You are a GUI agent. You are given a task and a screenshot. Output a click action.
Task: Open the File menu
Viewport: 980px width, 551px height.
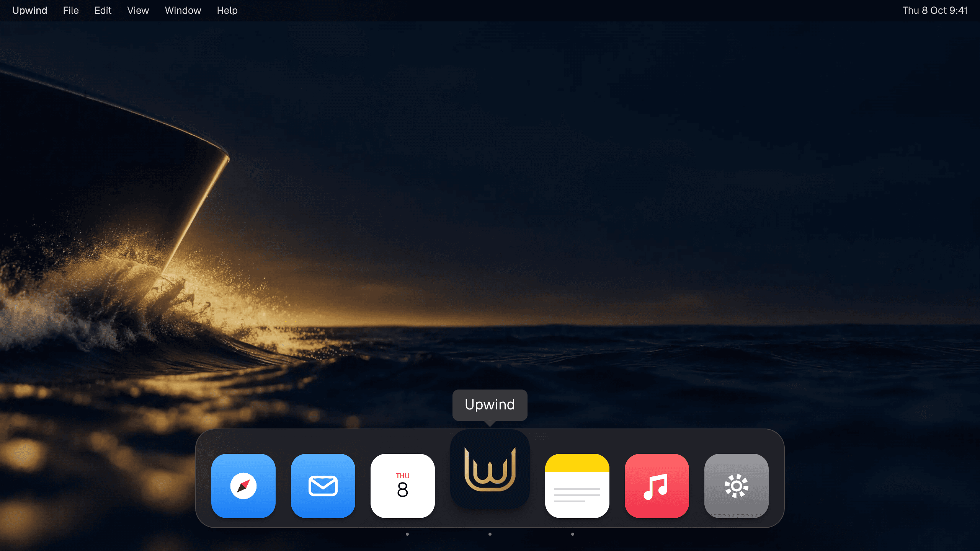click(x=71, y=10)
